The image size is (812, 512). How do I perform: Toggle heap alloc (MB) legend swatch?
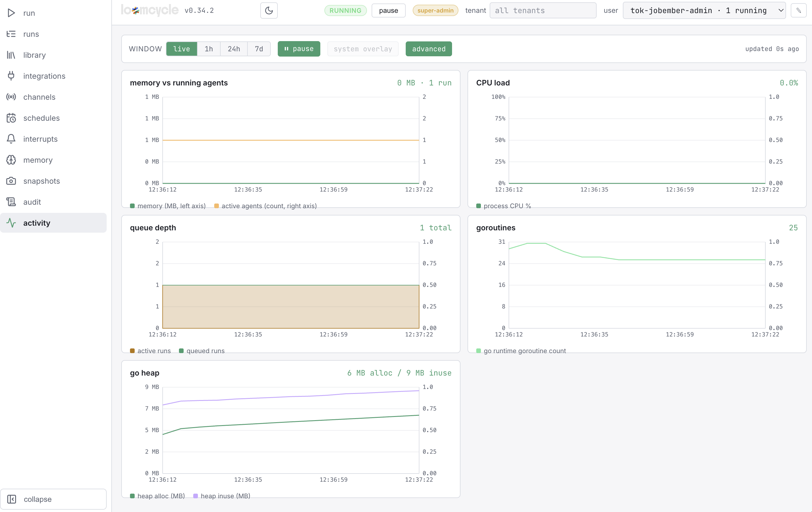pos(132,496)
